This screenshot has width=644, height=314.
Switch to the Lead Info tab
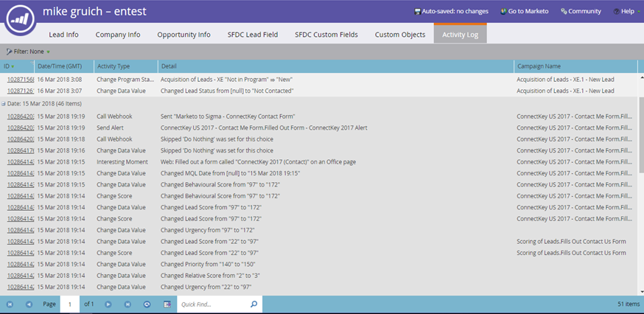click(x=63, y=35)
